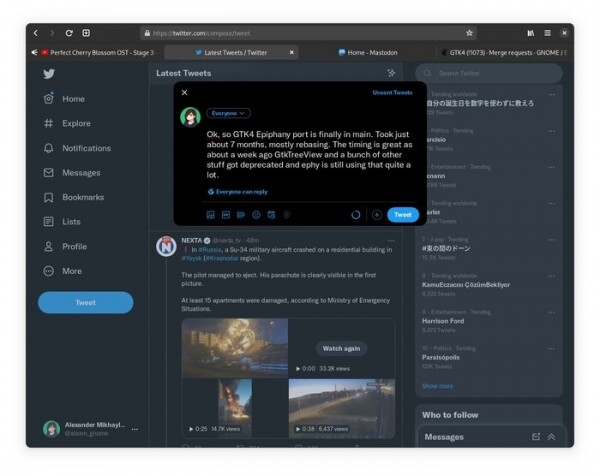Bookmark page with the star icon

(469, 33)
